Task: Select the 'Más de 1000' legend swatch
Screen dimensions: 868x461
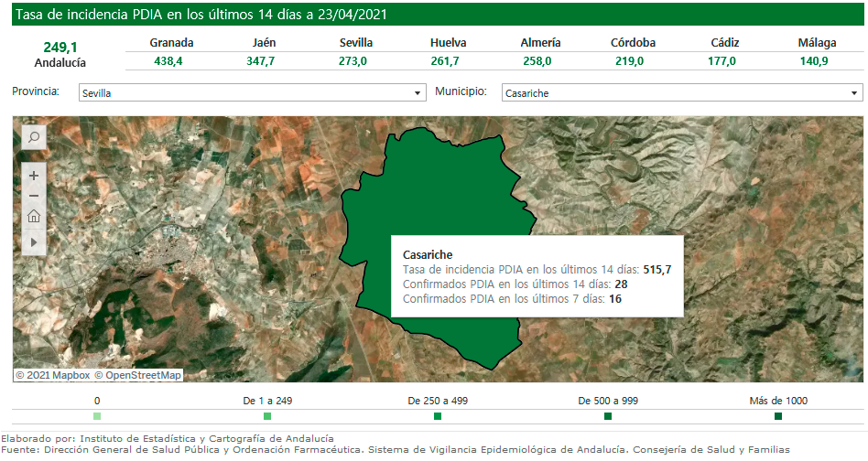Action: (778, 416)
